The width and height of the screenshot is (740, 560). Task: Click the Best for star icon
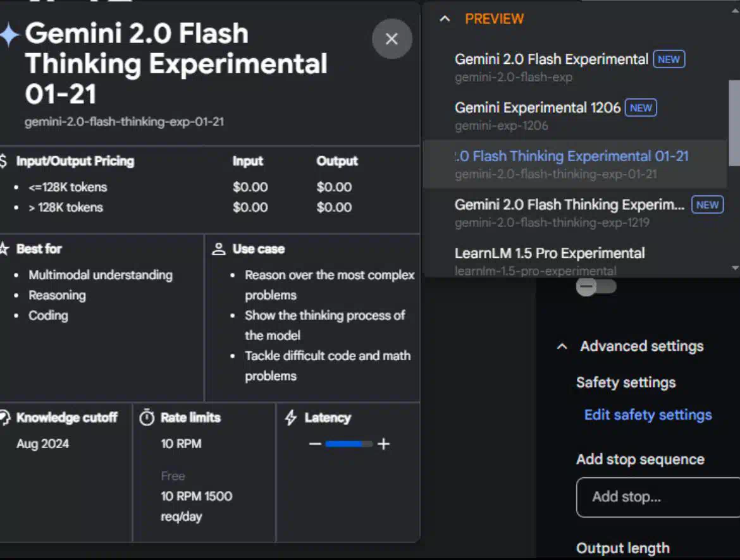coord(4,249)
